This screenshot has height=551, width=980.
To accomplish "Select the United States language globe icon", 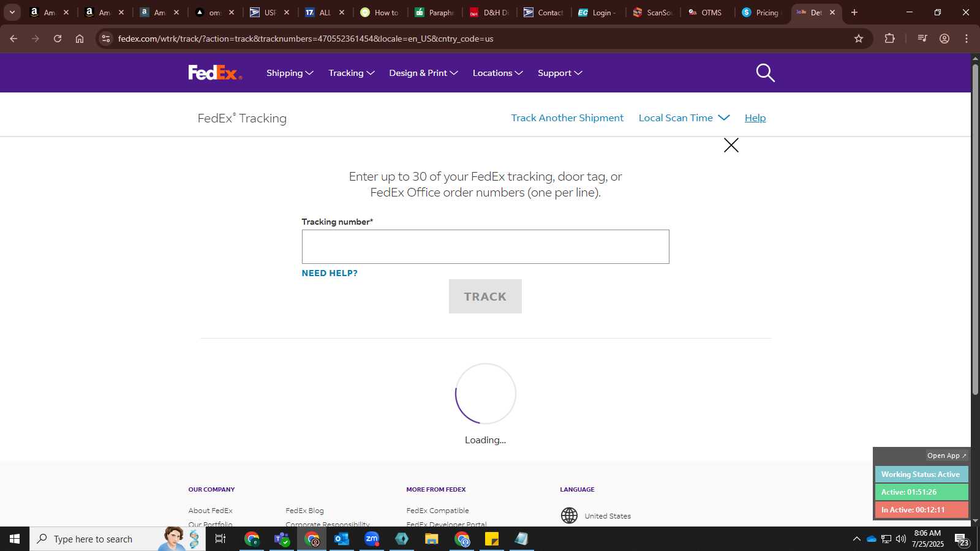I will (x=569, y=515).
